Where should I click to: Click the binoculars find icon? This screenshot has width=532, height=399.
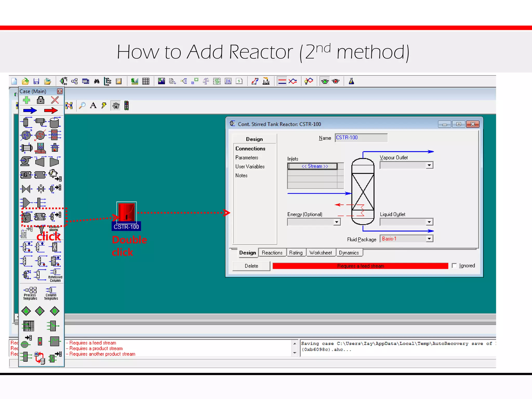97,81
